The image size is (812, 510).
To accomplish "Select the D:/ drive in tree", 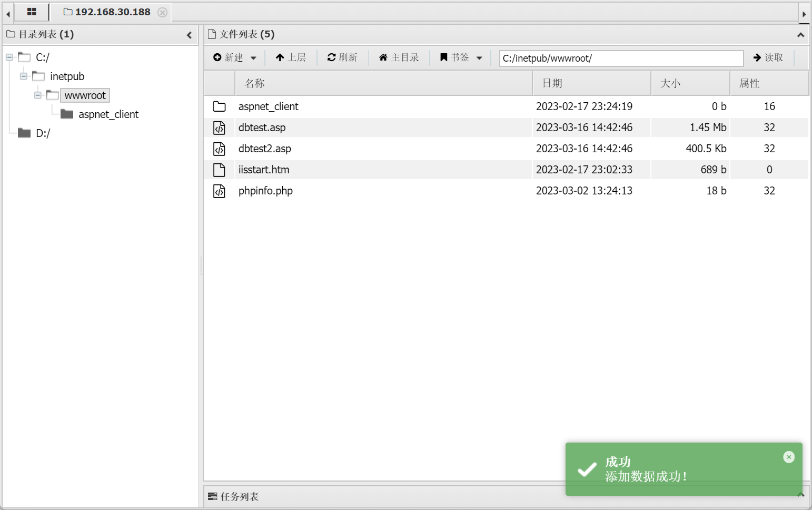I will 43,133.
